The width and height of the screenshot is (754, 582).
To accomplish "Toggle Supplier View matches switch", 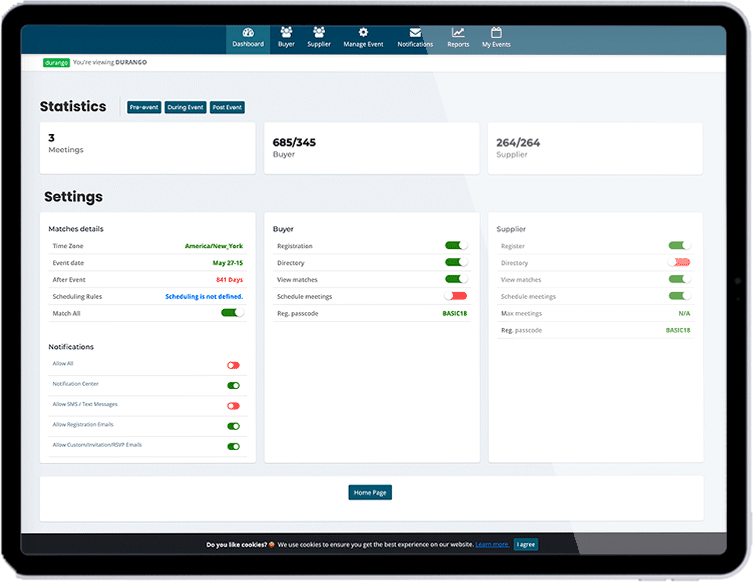I will click(679, 279).
